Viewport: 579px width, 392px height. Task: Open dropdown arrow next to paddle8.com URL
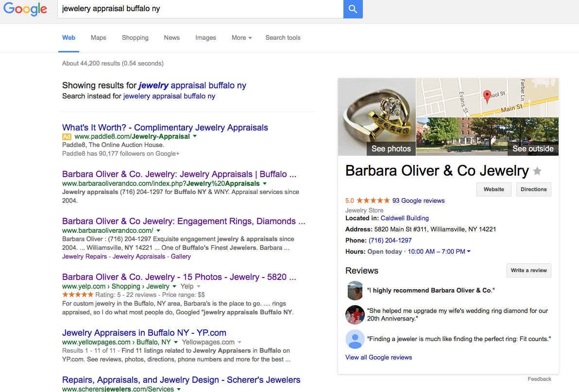click(x=195, y=136)
